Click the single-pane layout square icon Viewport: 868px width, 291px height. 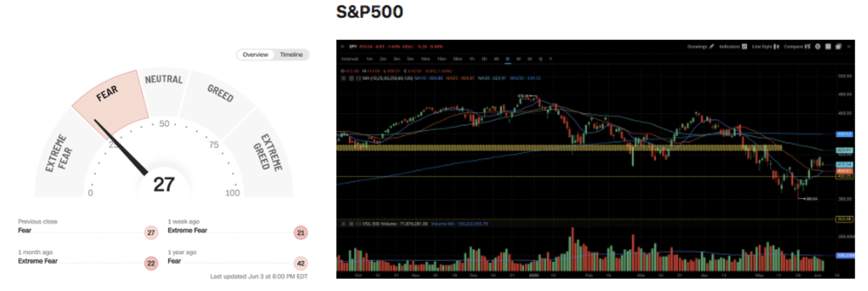(x=828, y=46)
